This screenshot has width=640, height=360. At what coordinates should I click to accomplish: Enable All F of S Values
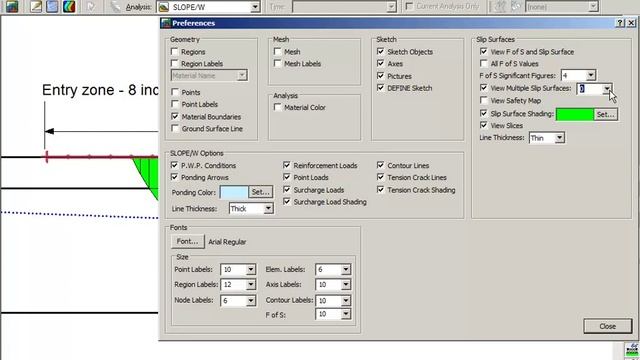[x=484, y=63]
